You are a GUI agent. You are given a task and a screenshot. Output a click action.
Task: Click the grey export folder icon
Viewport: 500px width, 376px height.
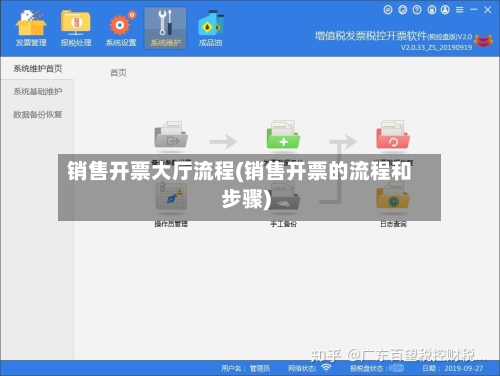click(x=171, y=135)
